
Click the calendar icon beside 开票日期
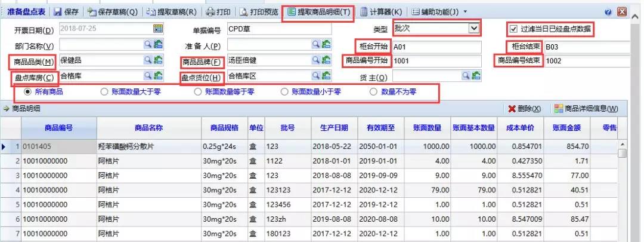(x=158, y=29)
